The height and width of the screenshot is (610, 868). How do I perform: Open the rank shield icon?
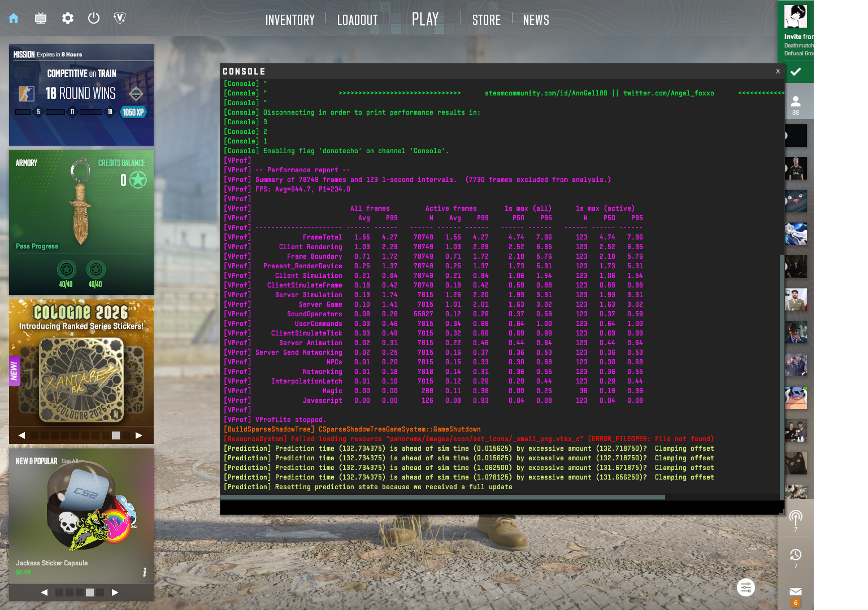[119, 18]
